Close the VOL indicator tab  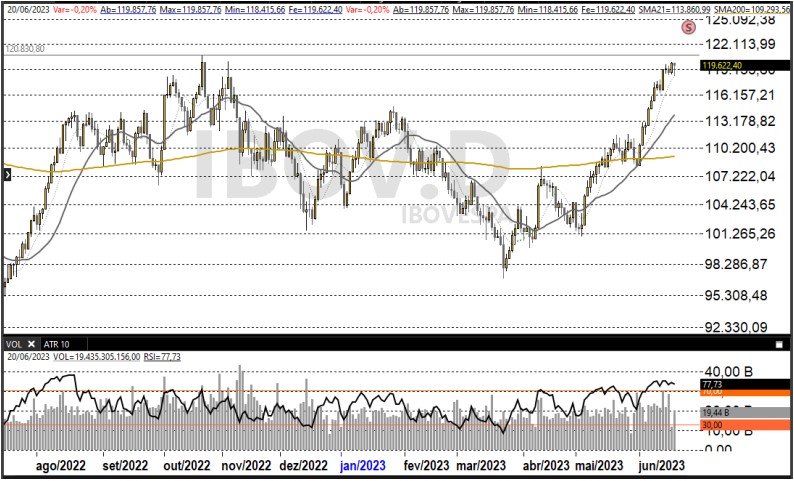click(30, 343)
